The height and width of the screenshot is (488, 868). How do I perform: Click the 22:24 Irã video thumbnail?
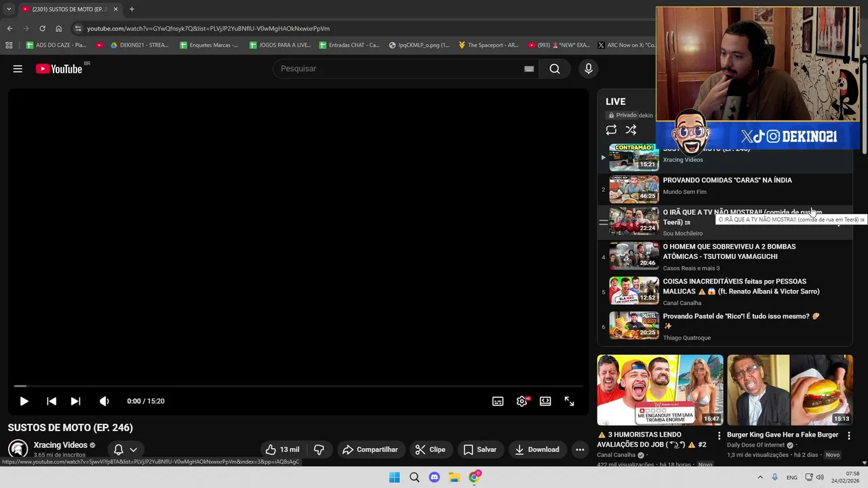633,221
